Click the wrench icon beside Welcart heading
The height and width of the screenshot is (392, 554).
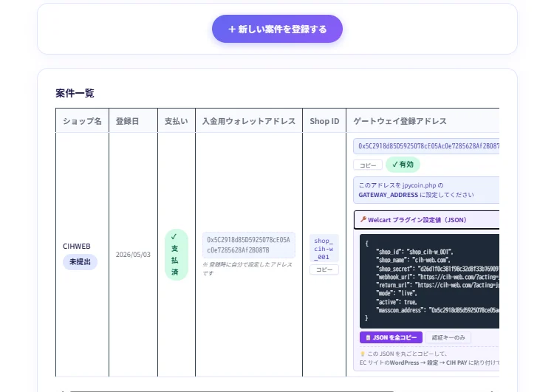363,219
